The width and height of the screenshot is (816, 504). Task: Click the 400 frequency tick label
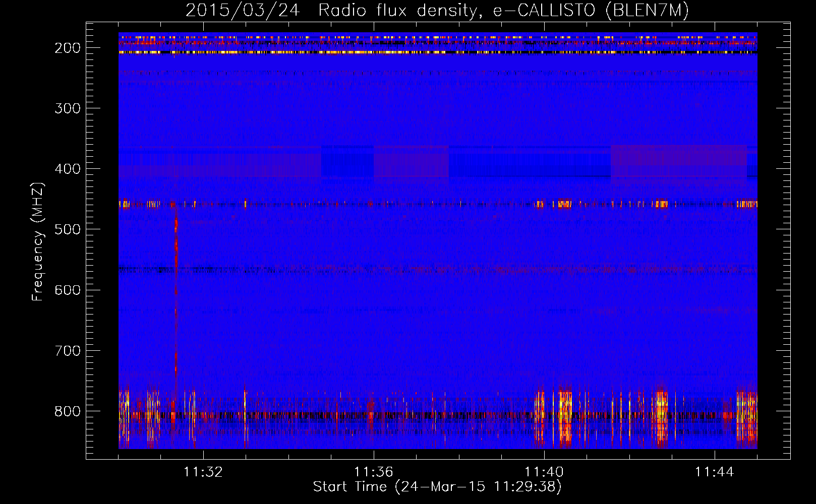(68, 169)
